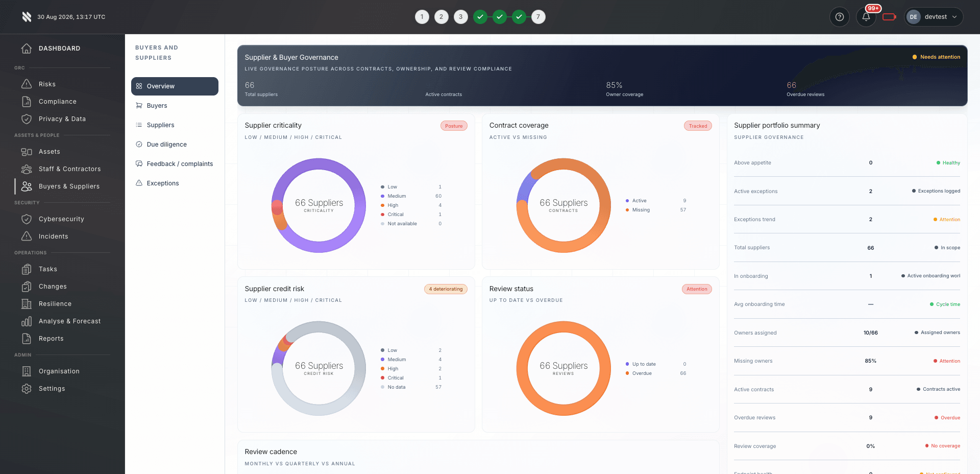Select step 7 in progress stepper
Screen dimensions: 980x474
click(x=538, y=17)
